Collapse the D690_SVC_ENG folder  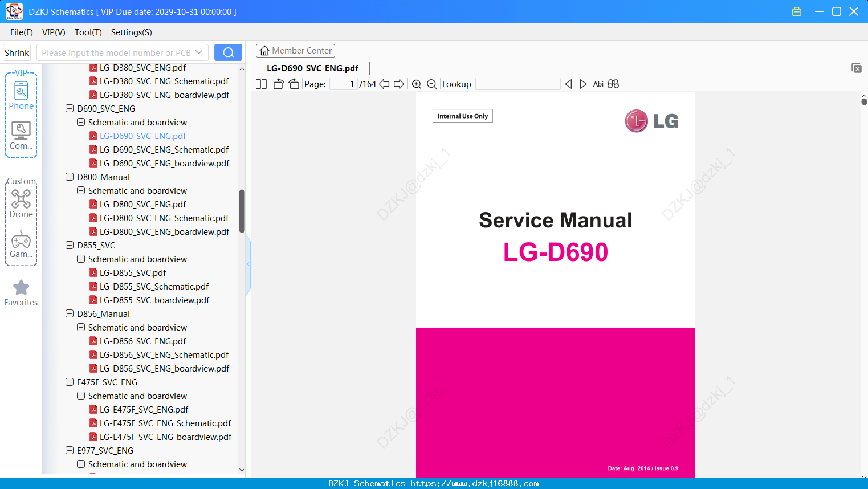tap(70, 108)
